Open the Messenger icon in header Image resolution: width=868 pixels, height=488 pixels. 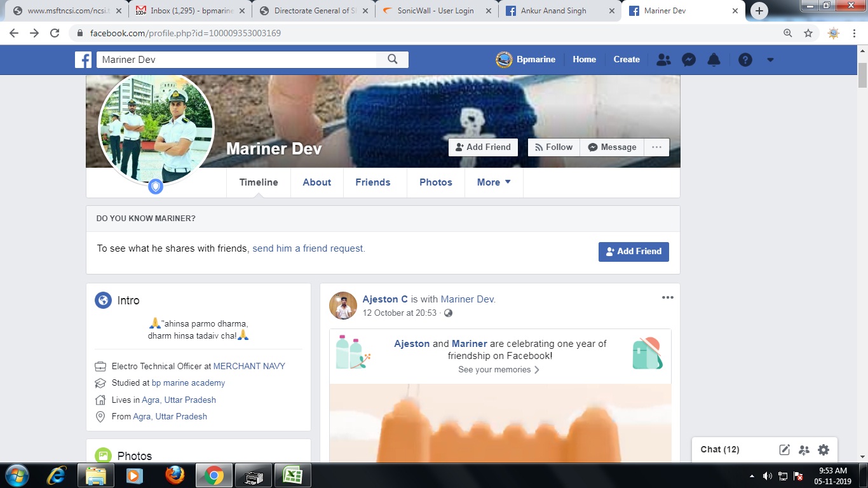[689, 60]
